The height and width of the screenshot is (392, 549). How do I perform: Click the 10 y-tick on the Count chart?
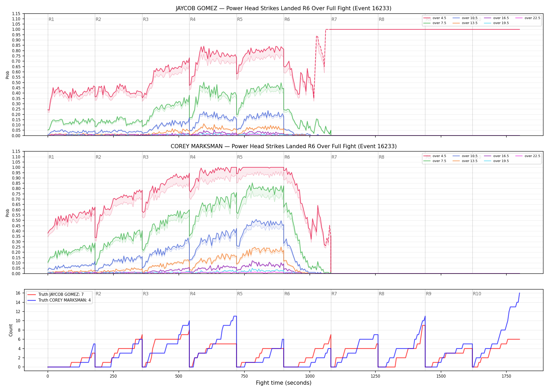point(18,321)
